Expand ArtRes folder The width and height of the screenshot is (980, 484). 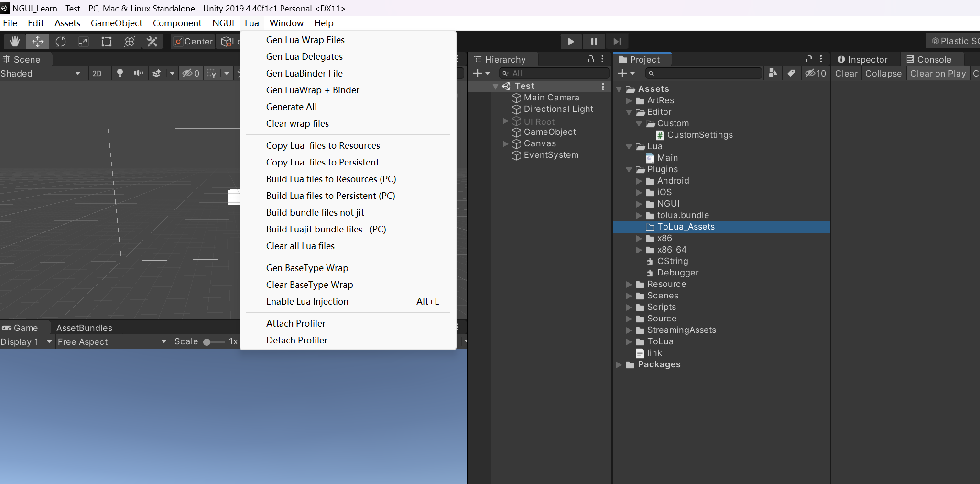point(629,101)
